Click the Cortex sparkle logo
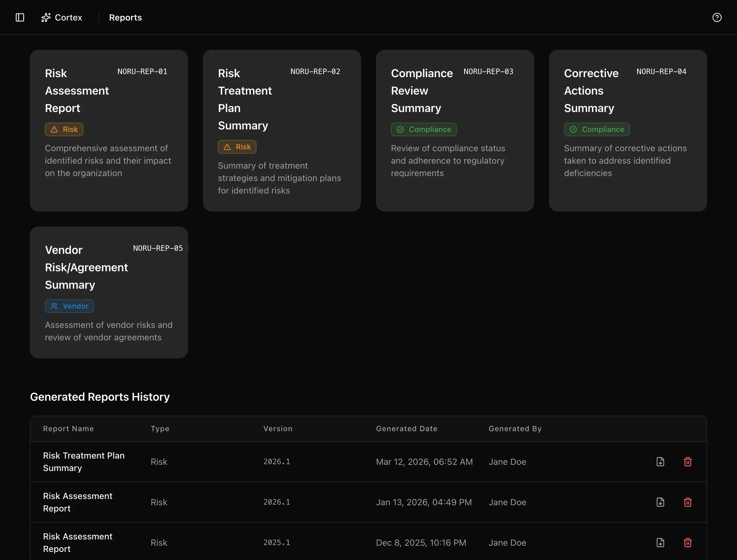 pyautogui.click(x=46, y=17)
